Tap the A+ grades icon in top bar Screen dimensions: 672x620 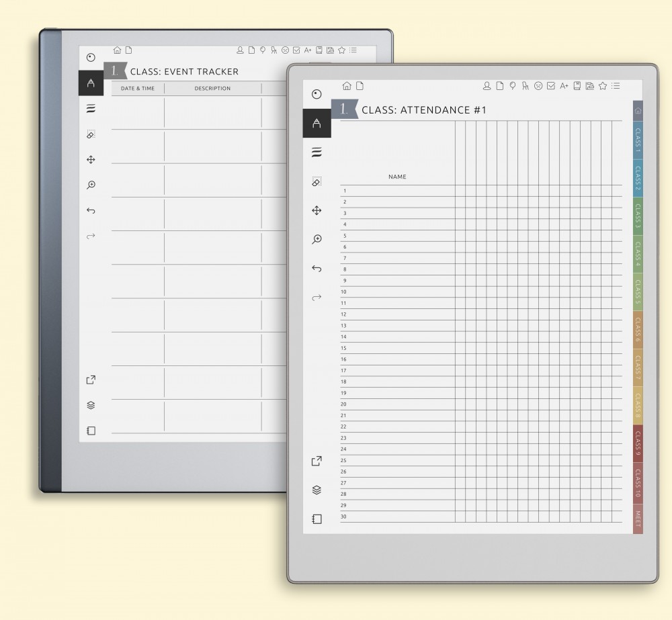(564, 86)
